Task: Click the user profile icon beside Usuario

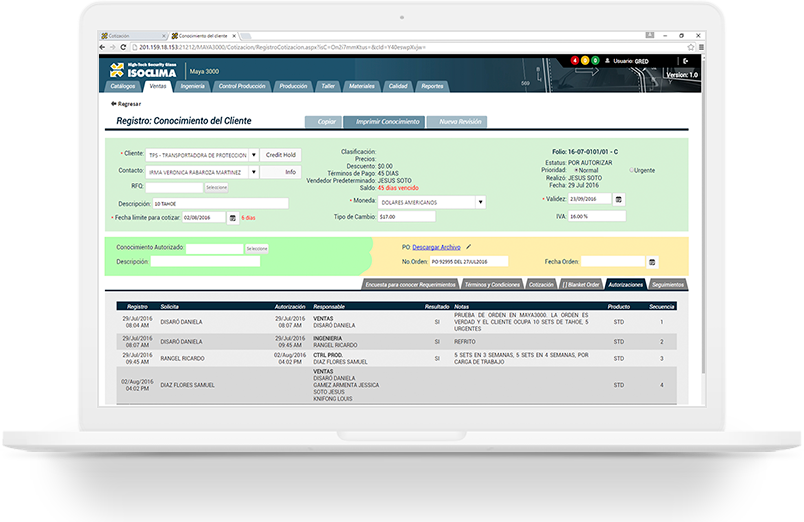Action: 607,61
